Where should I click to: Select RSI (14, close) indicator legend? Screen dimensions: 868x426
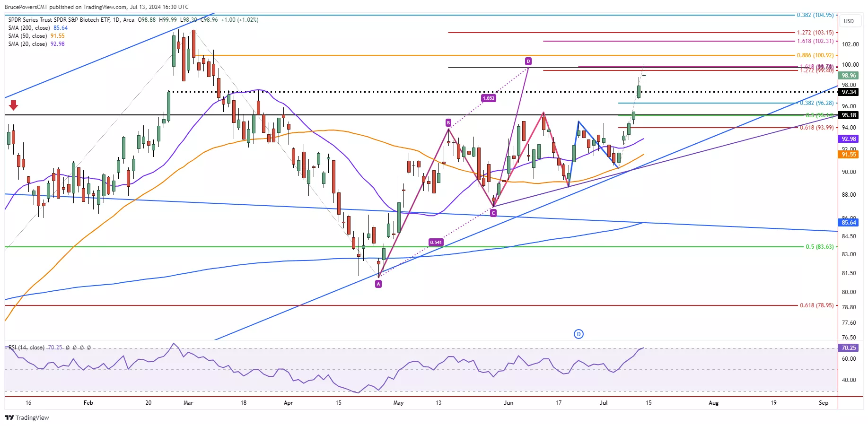[x=26, y=348]
